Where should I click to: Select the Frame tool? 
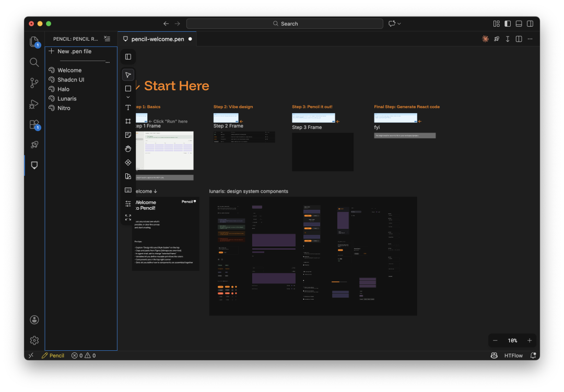click(128, 121)
